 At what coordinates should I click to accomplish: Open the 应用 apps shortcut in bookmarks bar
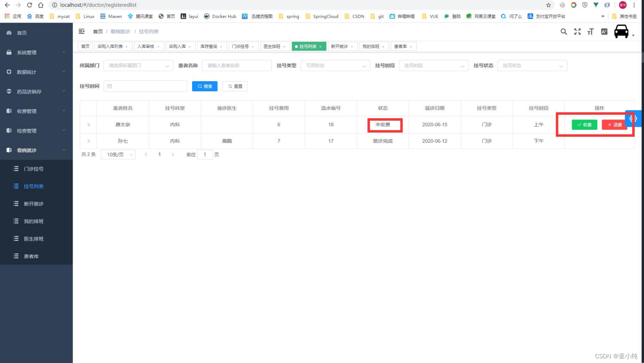(x=13, y=16)
